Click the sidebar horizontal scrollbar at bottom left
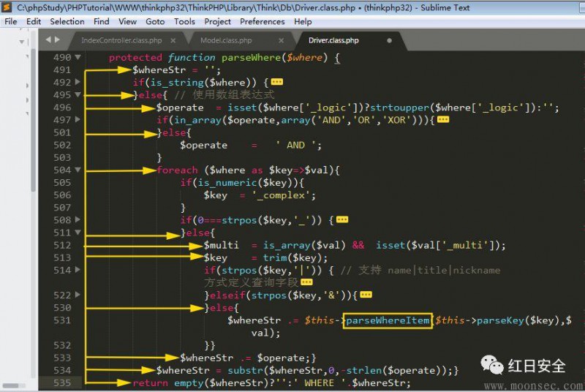The image size is (585, 392). pyautogui.click(x=10, y=385)
